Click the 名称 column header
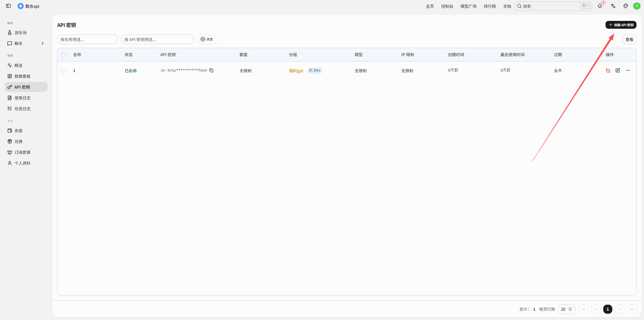The height and width of the screenshot is (320, 644). 77,55
